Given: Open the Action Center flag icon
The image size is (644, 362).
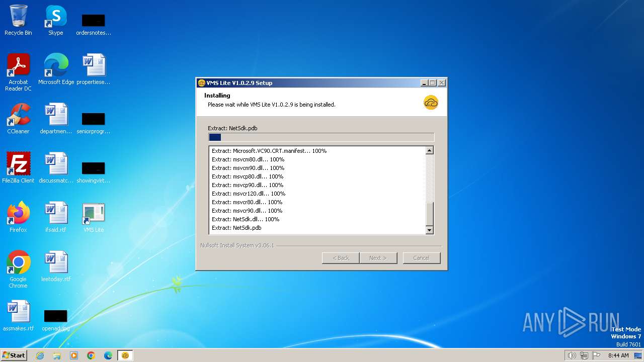Looking at the screenshot, I should (x=596, y=355).
